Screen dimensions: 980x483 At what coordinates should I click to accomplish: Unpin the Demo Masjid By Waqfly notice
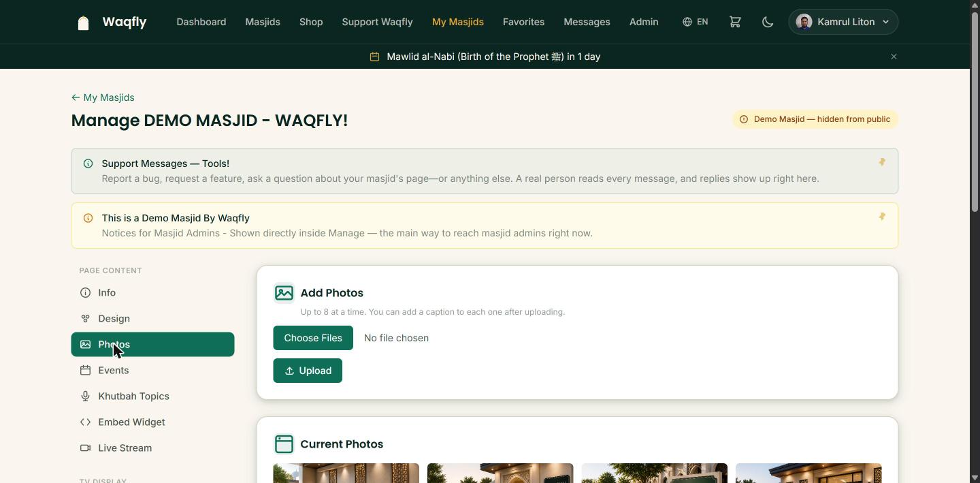pos(881,217)
